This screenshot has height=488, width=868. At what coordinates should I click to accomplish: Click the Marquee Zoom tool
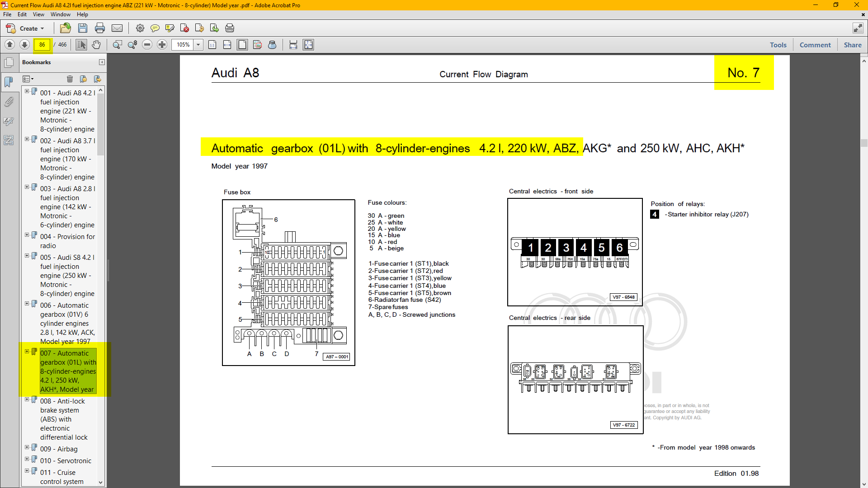pyautogui.click(x=117, y=45)
